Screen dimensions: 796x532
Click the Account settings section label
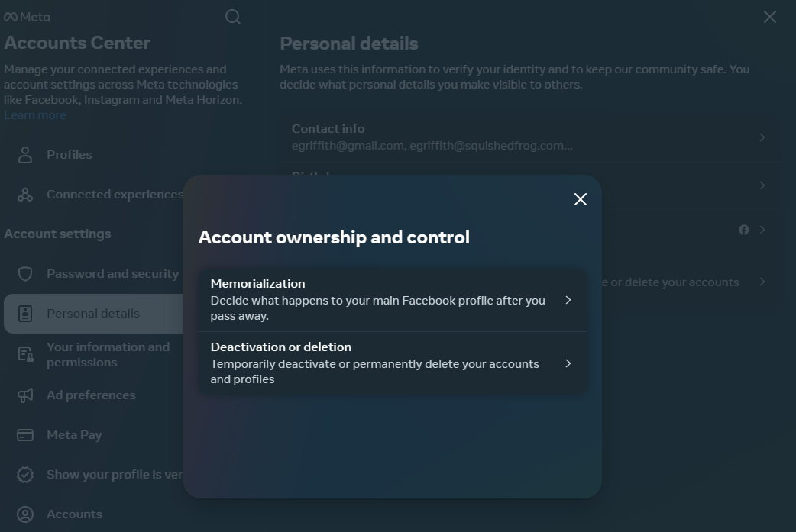tap(57, 234)
